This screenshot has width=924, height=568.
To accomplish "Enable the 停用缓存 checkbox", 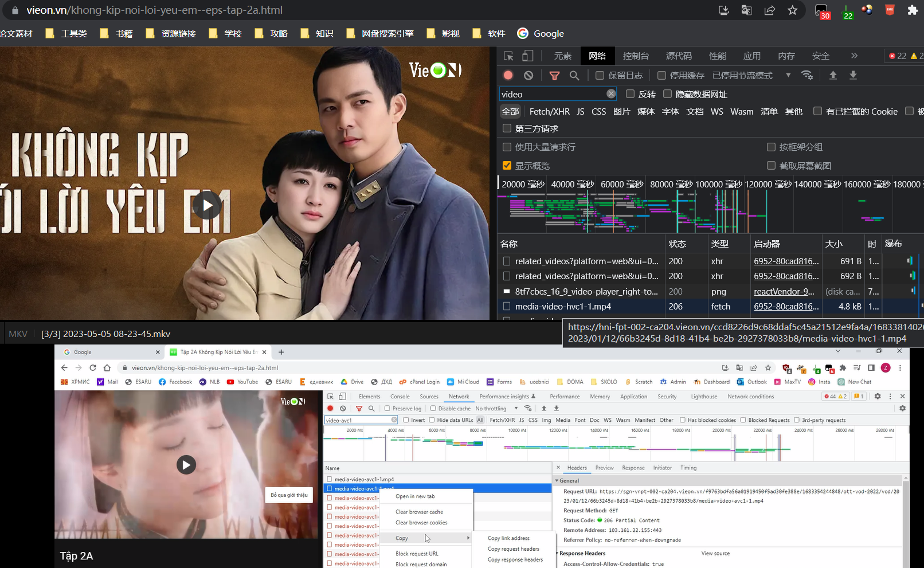I will [661, 75].
